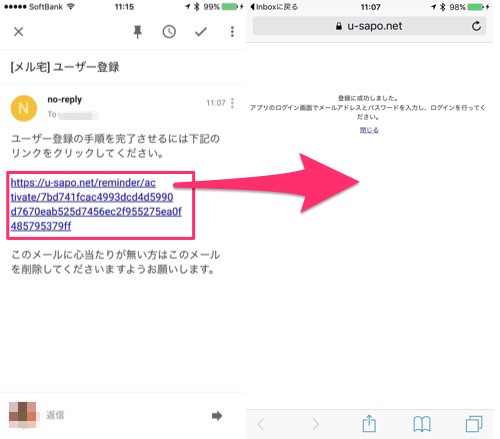The width and height of the screenshot is (500, 439).
Task: Tap the forward arrow beside reply field
Action: (217, 416)
